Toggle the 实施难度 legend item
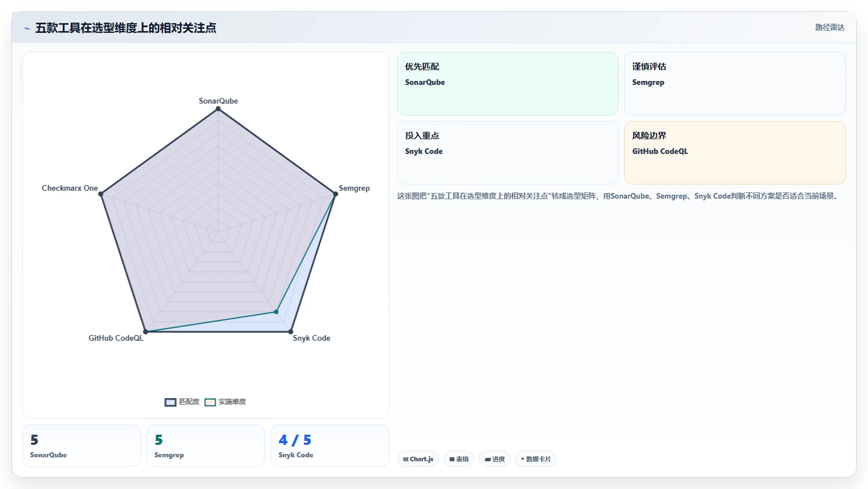The height and width of the screenshot is (489, 868). tap(225, 402)
